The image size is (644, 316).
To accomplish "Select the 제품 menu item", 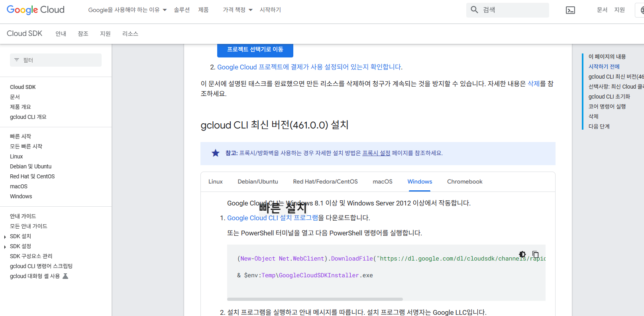I will (x=203, y=10).
